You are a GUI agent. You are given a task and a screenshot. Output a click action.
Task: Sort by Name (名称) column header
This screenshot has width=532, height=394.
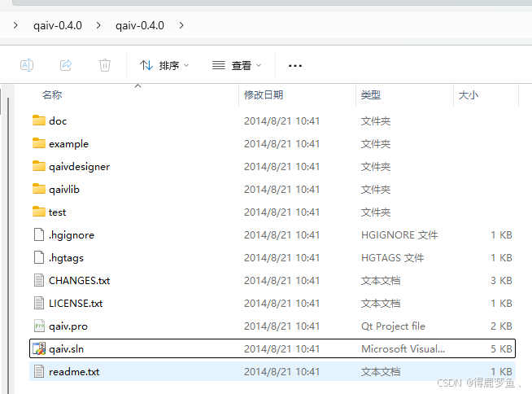tap(52, 94)
